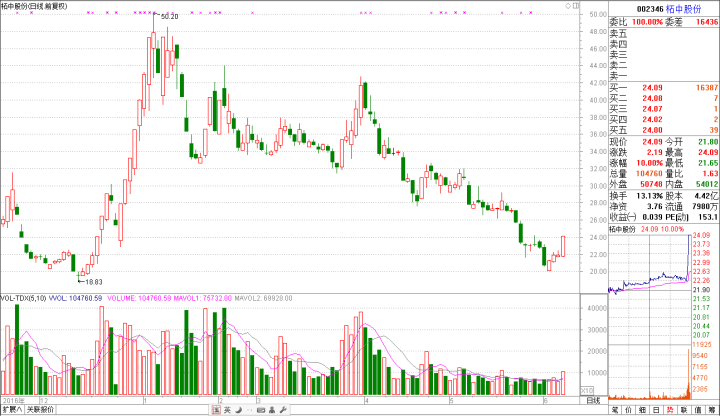Select the 联 tab under the intraday panel
This screenshot has height=416, width=720.
click(x=684, y=410)
